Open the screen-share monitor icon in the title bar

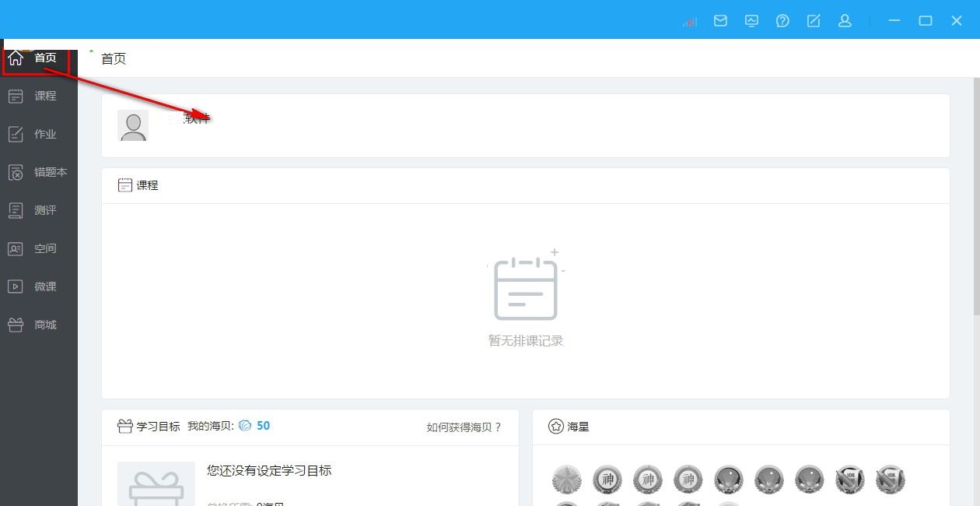751,21
